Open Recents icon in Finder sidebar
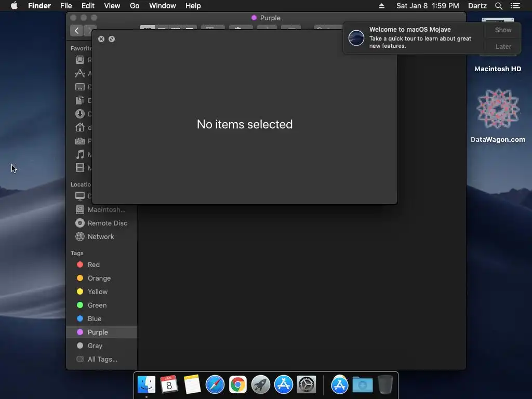The image size is (532, 399). 79,60
